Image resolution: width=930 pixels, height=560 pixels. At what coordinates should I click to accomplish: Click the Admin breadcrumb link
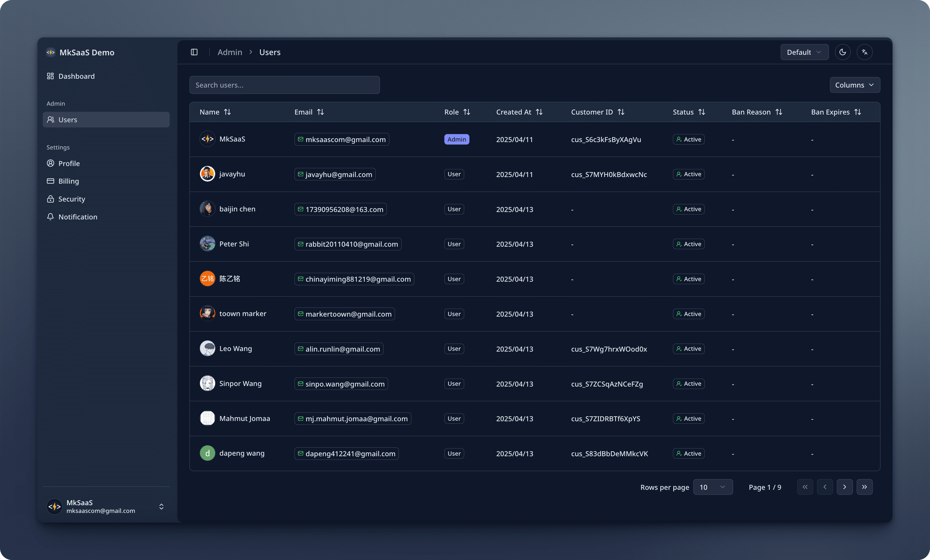pos(229,52)
